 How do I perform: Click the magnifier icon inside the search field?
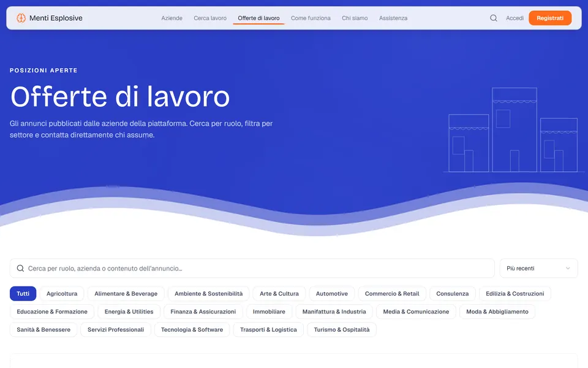coord(20,268)
